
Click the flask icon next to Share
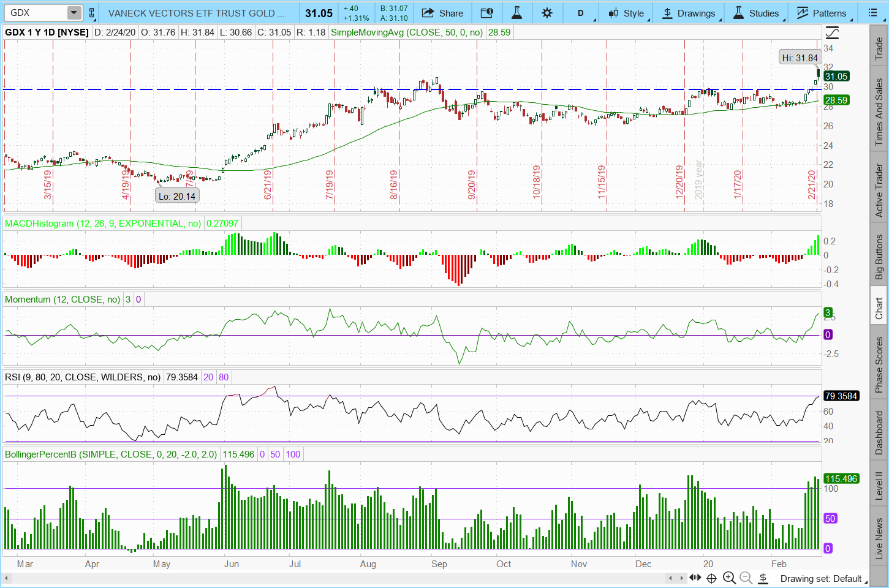point(516,13)
